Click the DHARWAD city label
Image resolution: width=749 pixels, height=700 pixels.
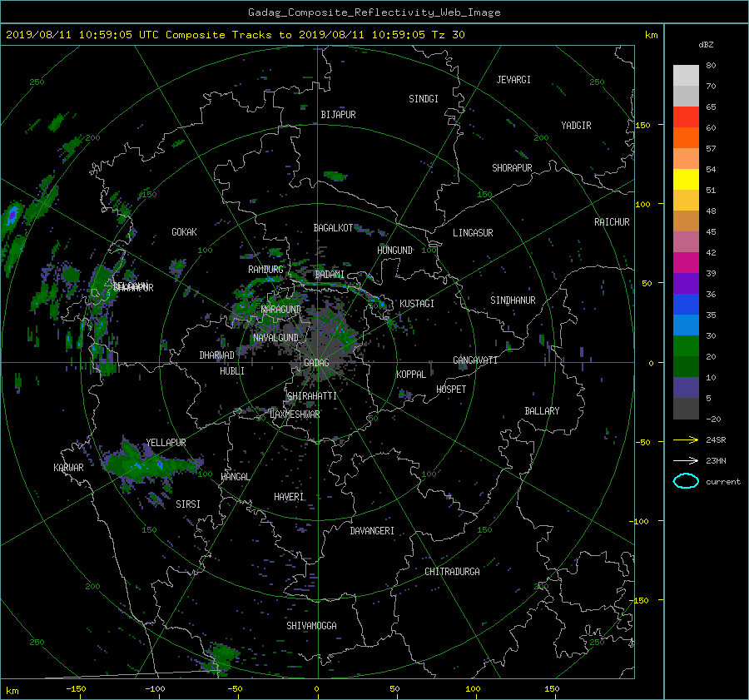pos(216,355)
